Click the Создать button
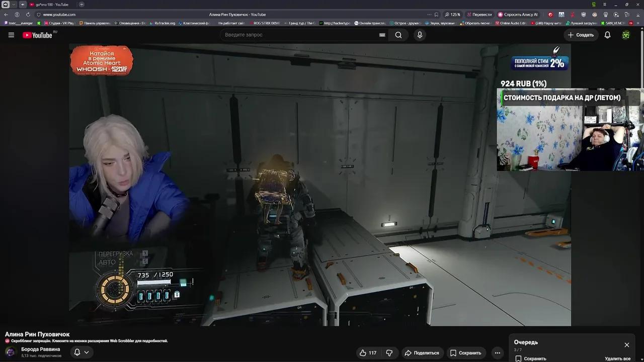Viewport: 644px width, 362px height. click(581, 35)
